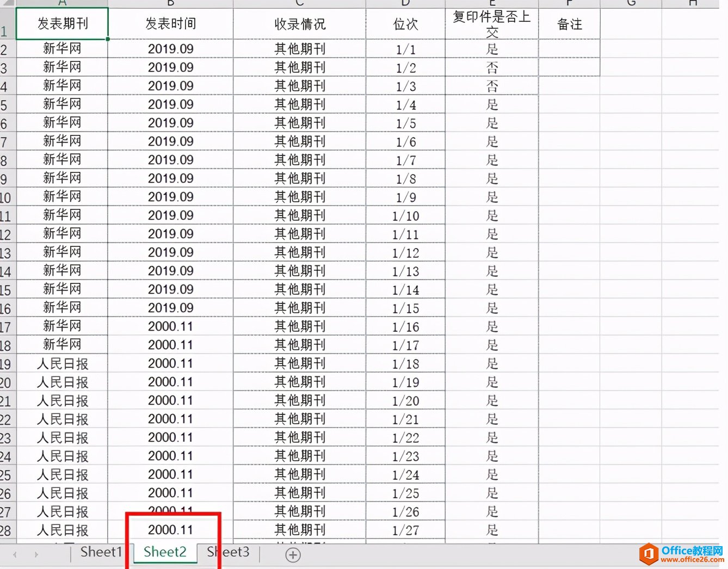728x569 pixels.
Task: Click 2019.09 in the 1/15 row
Action: tap(170, 308)
